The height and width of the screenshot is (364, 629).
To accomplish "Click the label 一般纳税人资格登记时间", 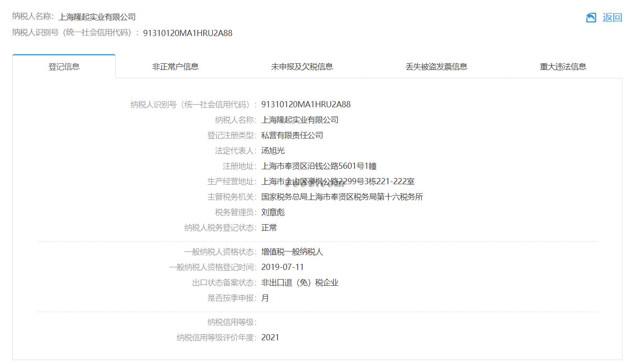I will click(x=212, y=267).
